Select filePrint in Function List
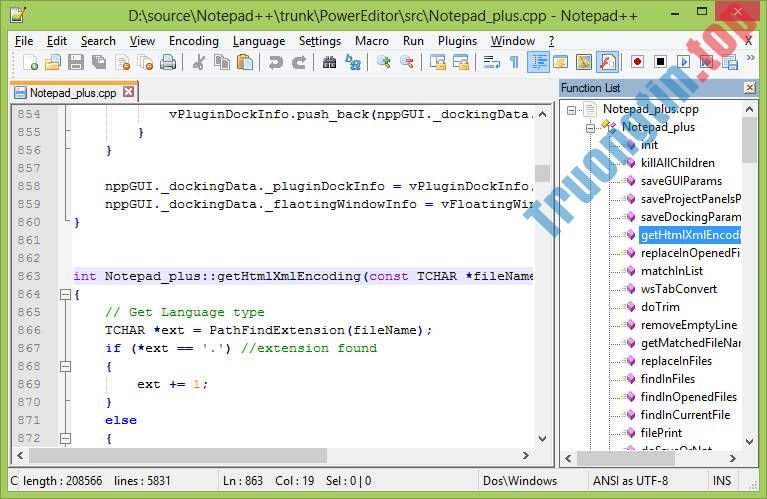Screen dimensions: 767x499 click(x=661, y=433)
